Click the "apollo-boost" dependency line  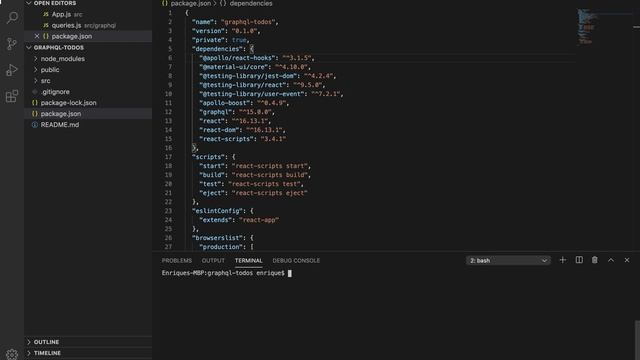tap(244, 103)
